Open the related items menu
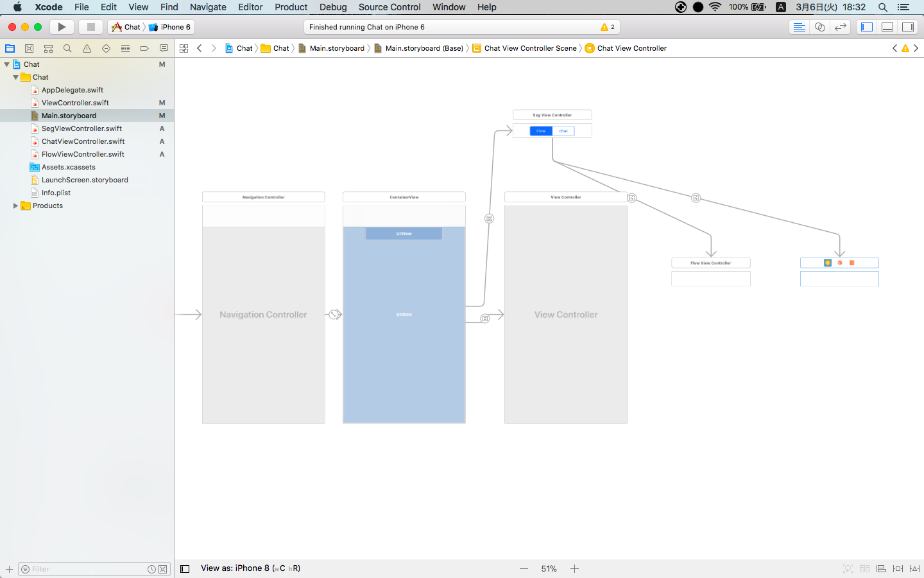Screen dimensions: 924x578 (x=184, y=48)
